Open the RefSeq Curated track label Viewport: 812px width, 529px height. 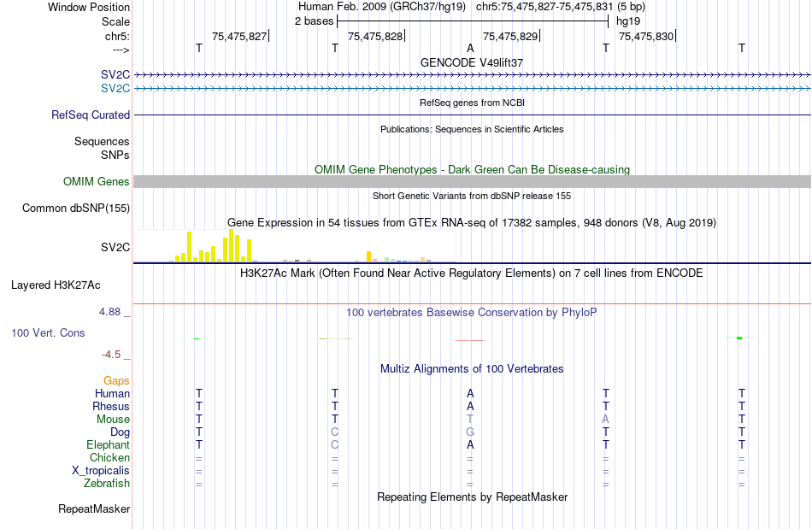(90, 115)
